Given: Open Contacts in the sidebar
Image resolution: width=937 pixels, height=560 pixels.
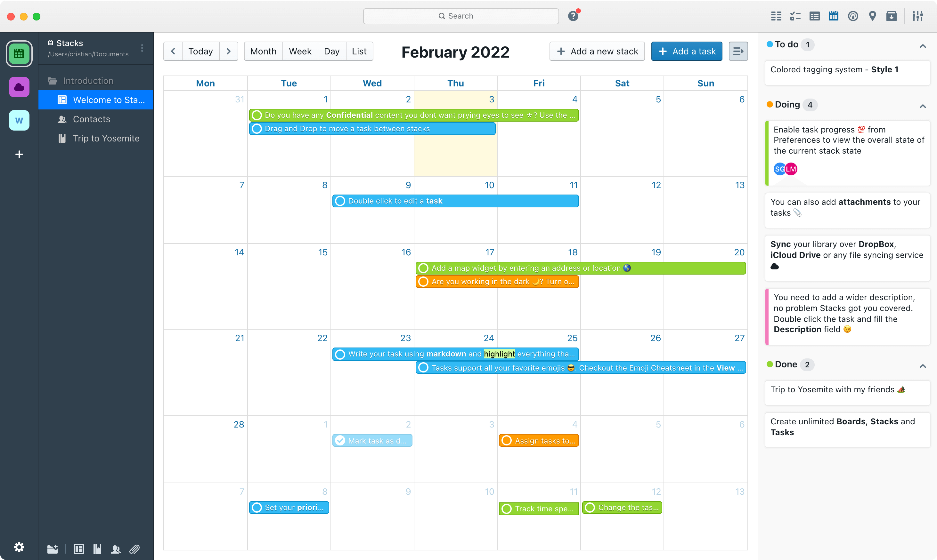Looking at the screenshot, I should (x=96, y=119).
